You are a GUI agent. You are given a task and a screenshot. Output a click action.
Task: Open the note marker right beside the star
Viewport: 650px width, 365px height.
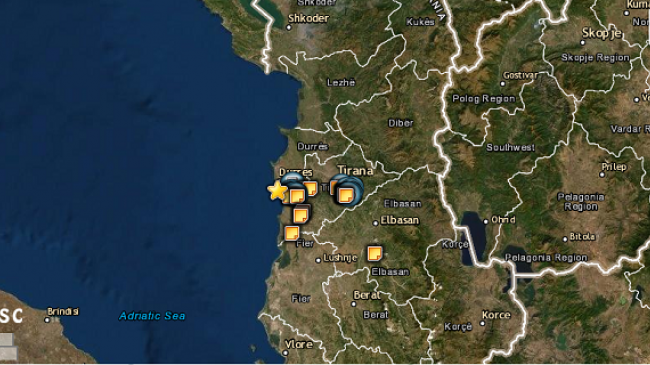(296, 196)
